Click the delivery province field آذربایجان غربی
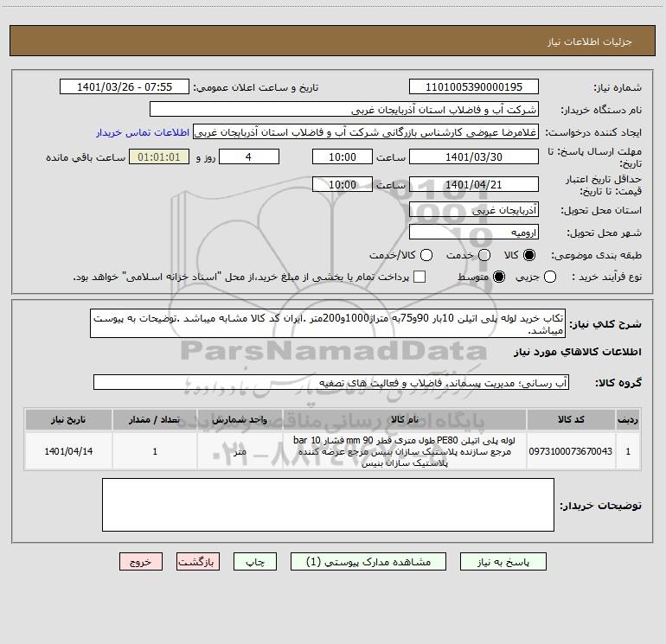 click(x=474, y=210)
